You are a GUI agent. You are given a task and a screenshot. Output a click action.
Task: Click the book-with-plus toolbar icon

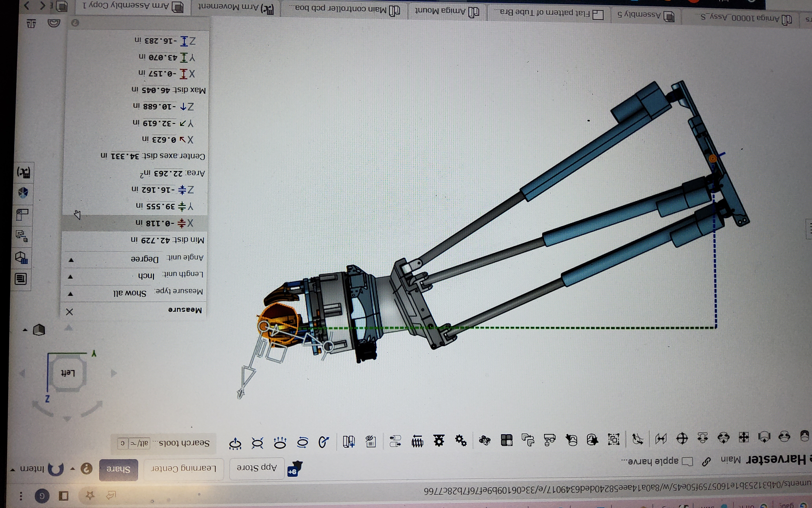click(x=349, y=442)
